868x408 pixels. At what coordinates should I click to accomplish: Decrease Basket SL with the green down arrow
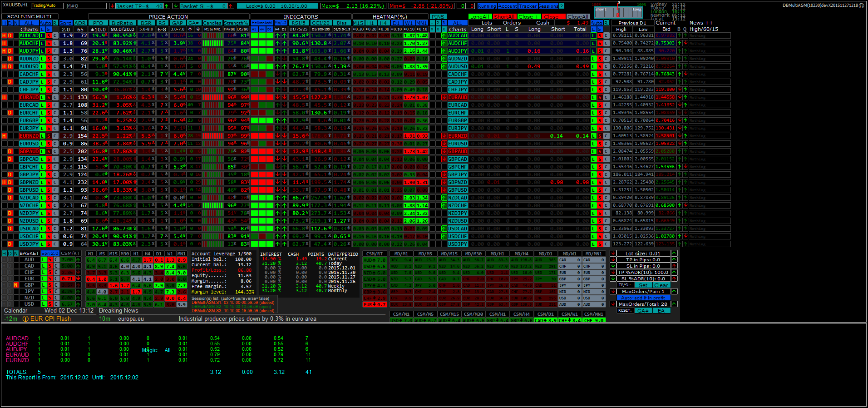[x=176, y=6]
